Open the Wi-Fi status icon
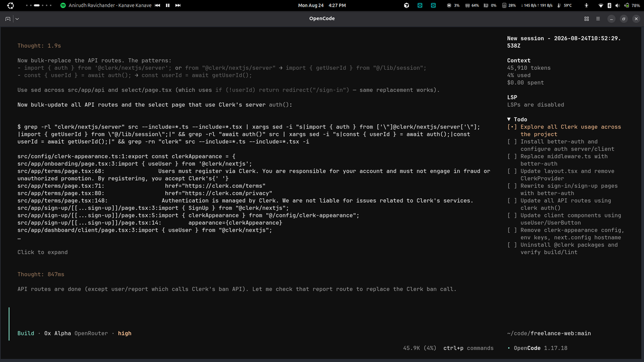The width and height of the screenshot is (644, 362). tap(601, 5)
